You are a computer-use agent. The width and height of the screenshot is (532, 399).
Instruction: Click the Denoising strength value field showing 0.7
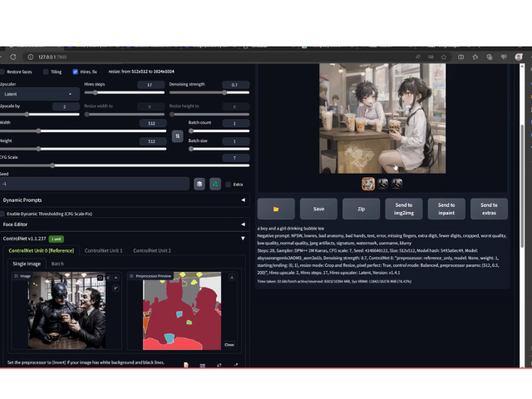[x=236, y=85]
